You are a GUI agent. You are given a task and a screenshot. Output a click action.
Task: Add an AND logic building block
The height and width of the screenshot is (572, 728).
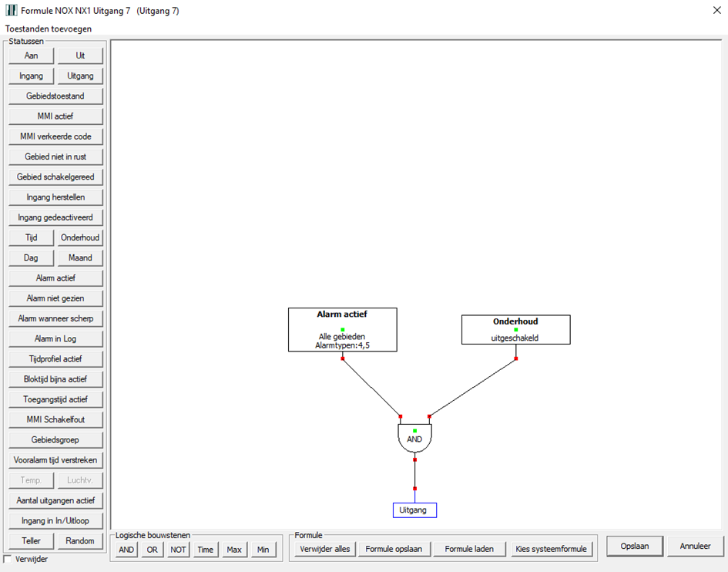pos(126,550)
